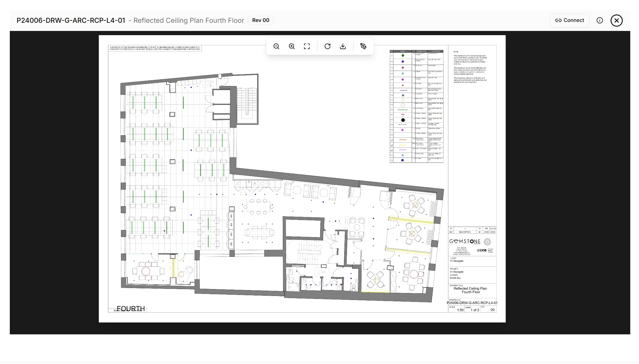
Task: Click the Rev 00 revision badge
Action: pyautogui.click(x=260, y=20)
